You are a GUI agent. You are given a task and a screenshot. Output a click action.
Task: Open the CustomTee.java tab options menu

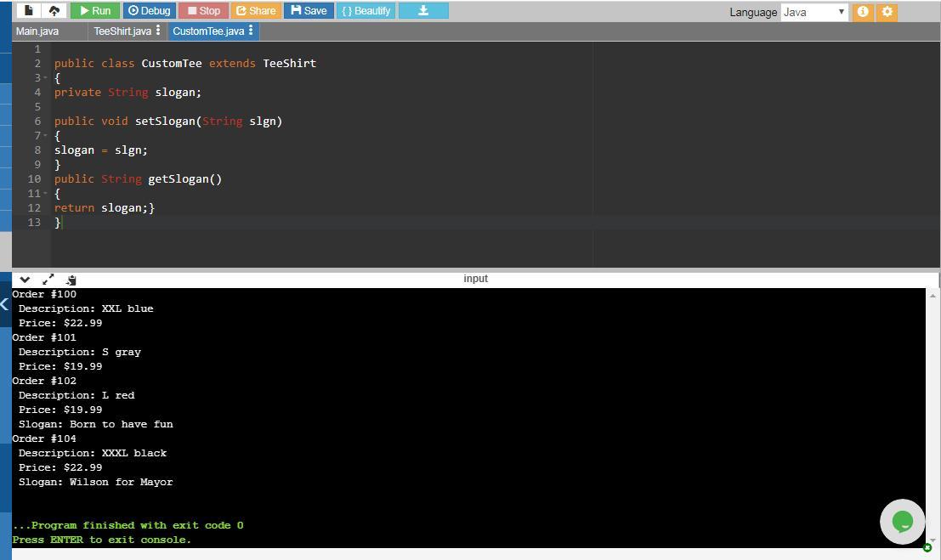(251, 30)
